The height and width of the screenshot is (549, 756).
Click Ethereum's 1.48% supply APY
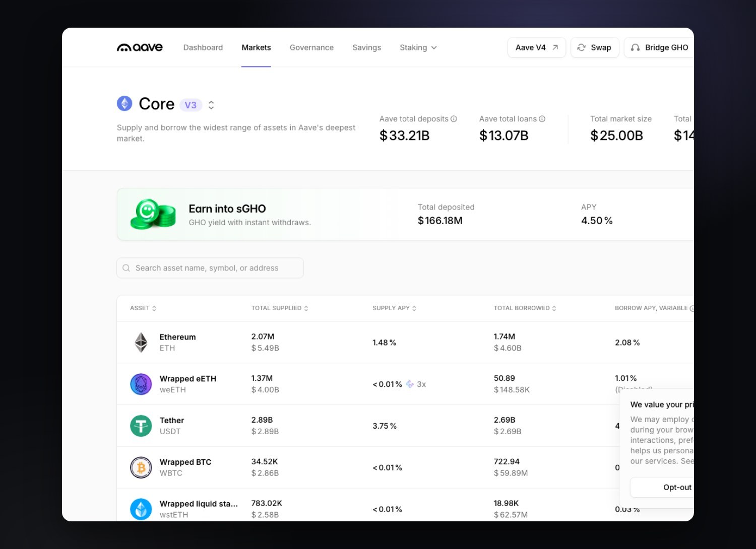tap(384, 342)
